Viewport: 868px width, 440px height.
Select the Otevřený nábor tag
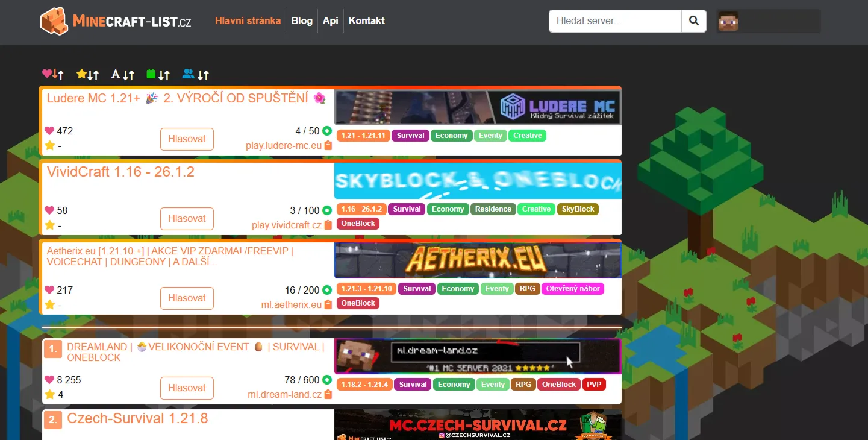[573, 289]
